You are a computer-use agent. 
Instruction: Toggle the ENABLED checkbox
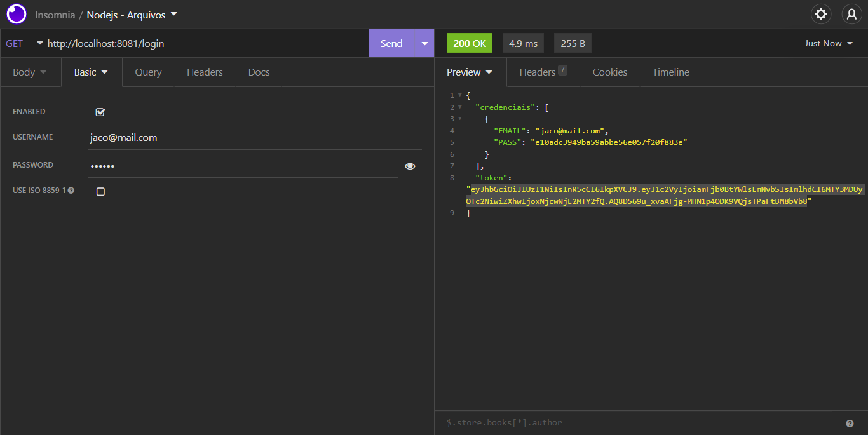tap(100, 112)
